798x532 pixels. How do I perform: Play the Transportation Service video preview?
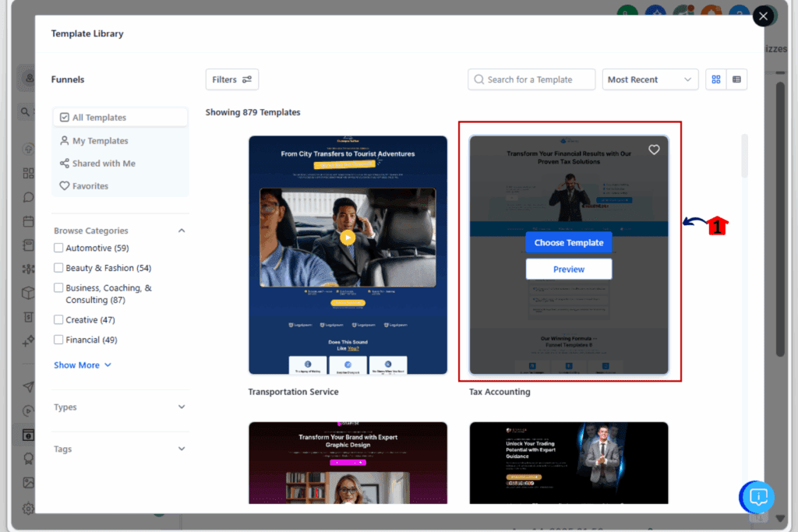point(348,238)
